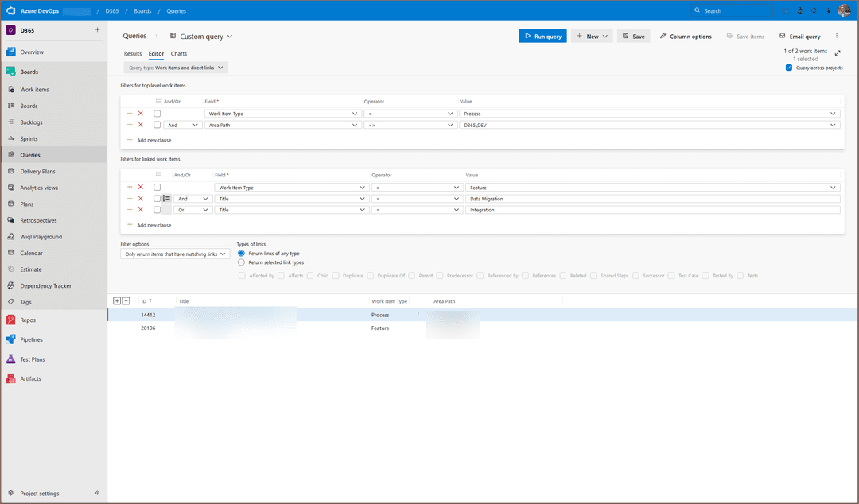Save the query

(x=633, y=36)
